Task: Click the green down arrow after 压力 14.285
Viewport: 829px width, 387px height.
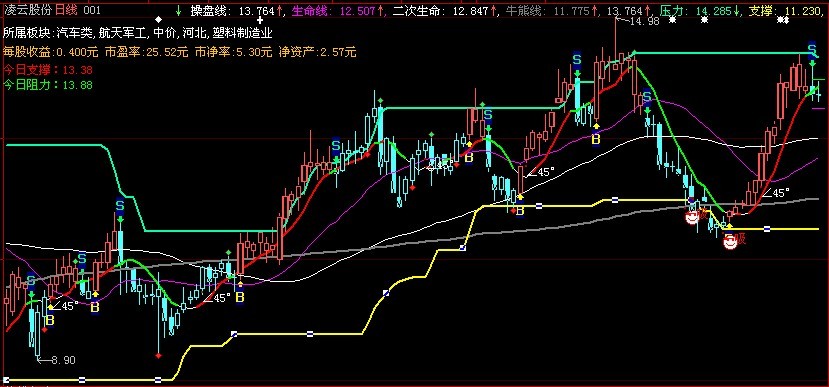Action: coord(736,10)
